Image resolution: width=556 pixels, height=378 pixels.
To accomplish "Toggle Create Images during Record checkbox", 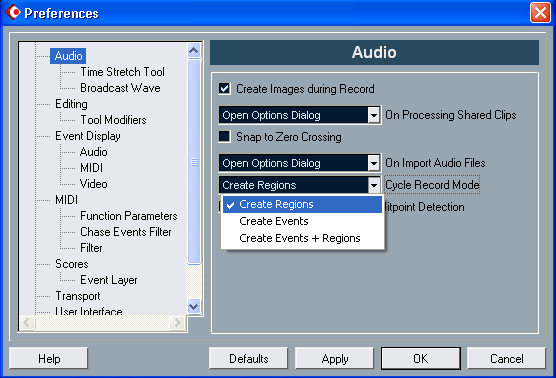I will point(224,89).
